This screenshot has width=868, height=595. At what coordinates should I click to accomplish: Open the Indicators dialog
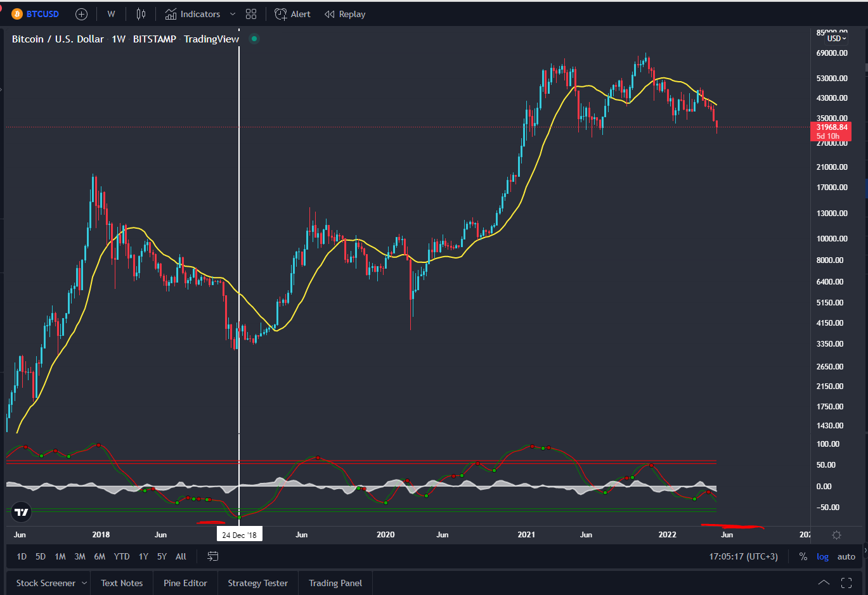pyautogui.click(x=193, y=14)
